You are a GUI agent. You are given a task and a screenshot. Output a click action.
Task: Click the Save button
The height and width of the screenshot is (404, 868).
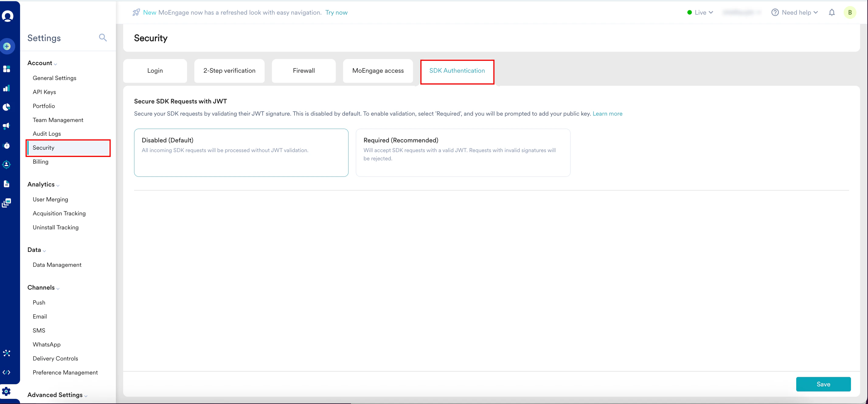point(823,384)
